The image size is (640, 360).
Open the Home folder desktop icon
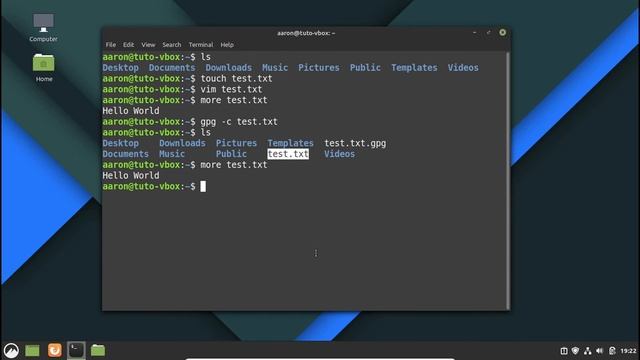(x=44, y=68)
